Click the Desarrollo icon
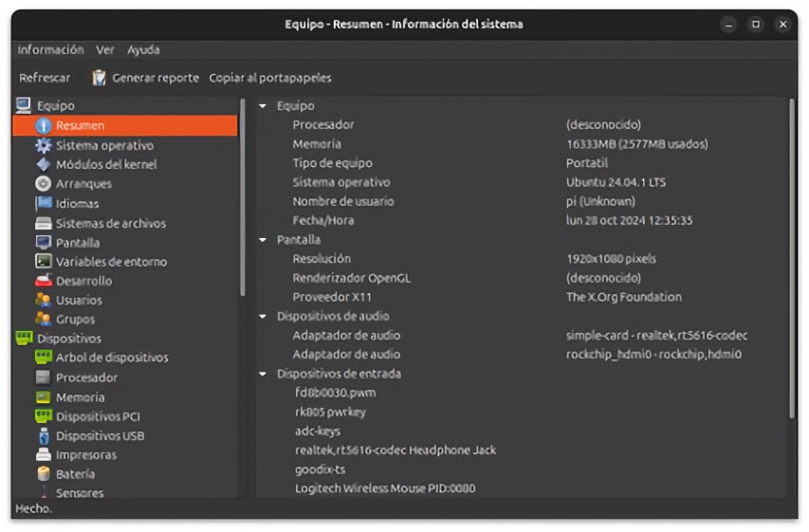The height and width of the screenshot is (532, 809). pyautogui.click(x=44, y=280)
